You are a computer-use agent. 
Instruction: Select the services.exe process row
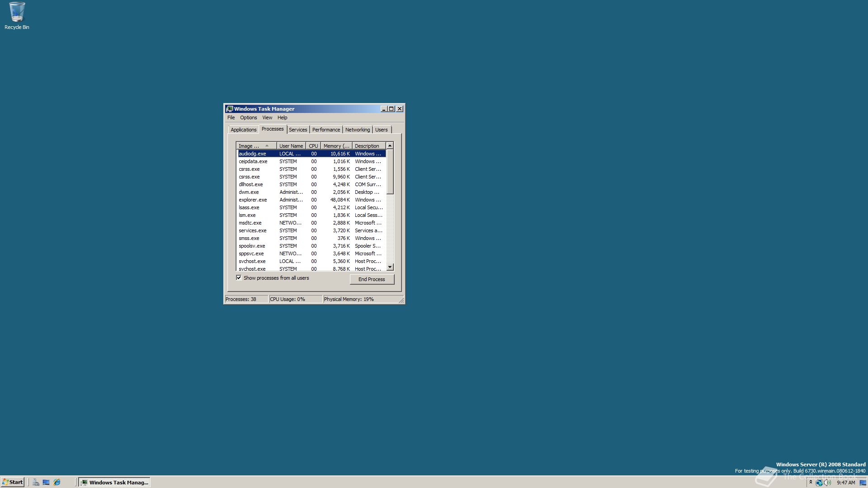[311, 230]
